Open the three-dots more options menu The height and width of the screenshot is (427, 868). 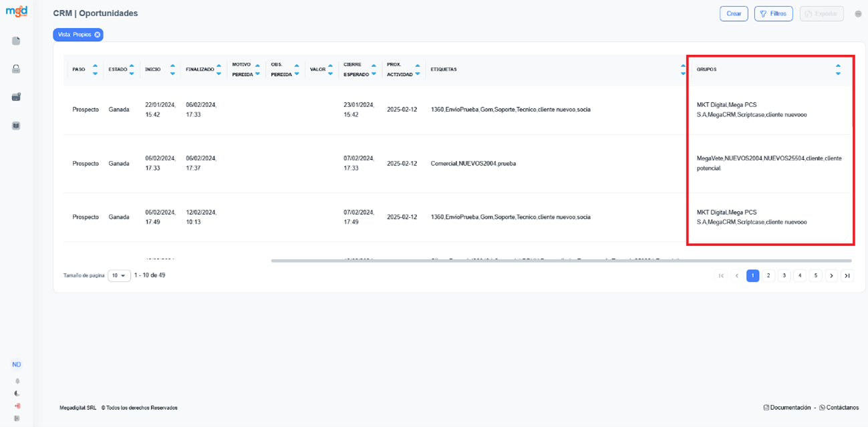point(858,14)
